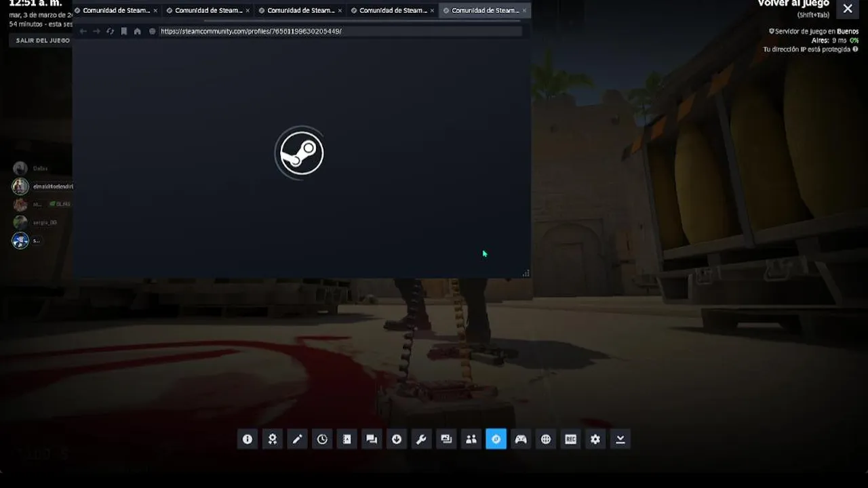Image resolution: width=868 pixels, height=488 pixels.
Task: Open the game overview info icon
Action: (248, 439)
